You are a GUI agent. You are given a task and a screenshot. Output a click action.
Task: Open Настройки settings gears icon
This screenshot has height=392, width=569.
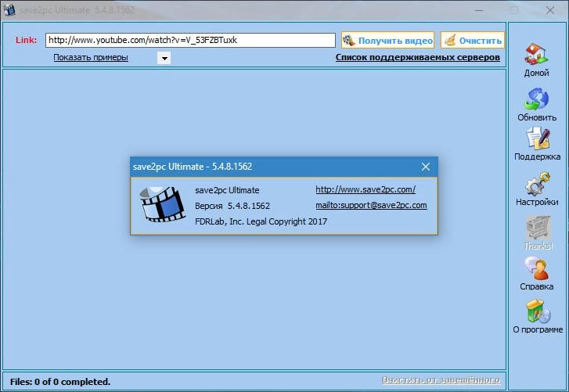(x=537, y=184)
